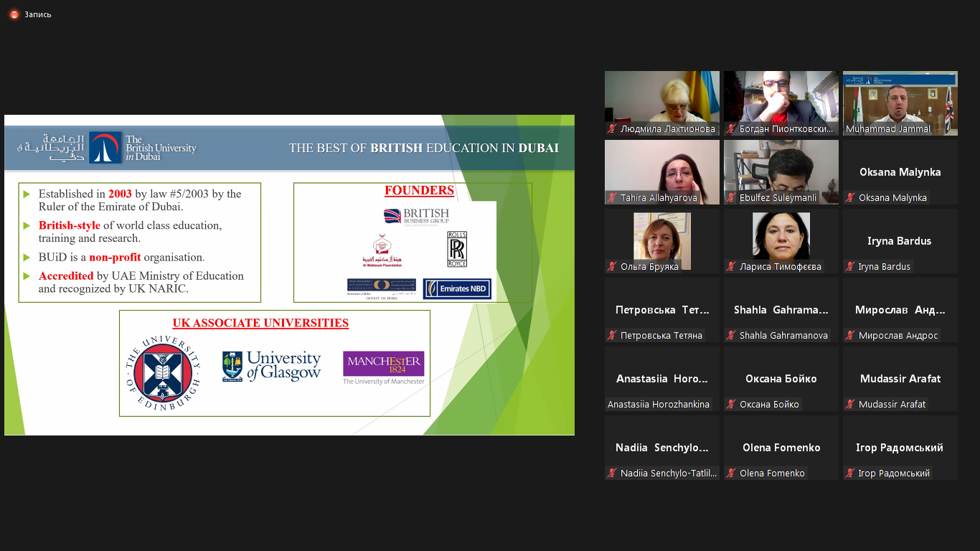
Task: Click the University of Glasgow logo
Action: 272,366
